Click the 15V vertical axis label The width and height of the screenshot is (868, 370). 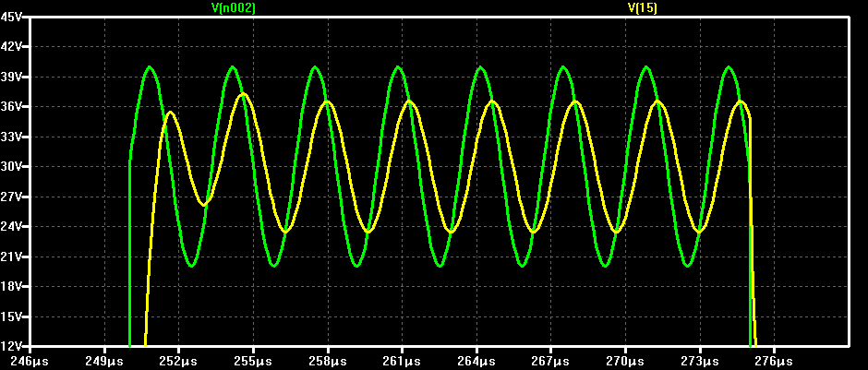[11, 316]
